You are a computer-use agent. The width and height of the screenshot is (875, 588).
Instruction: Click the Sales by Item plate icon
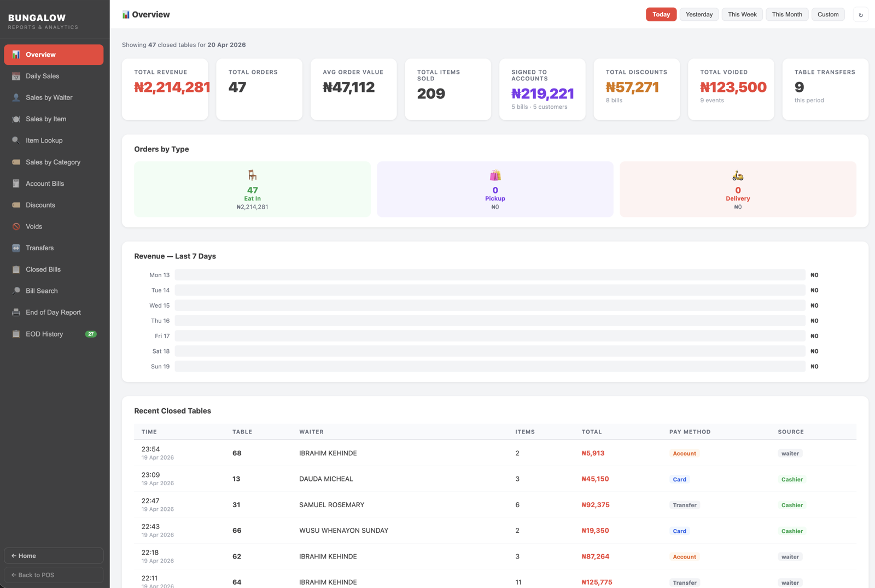[x=16, y=119]
